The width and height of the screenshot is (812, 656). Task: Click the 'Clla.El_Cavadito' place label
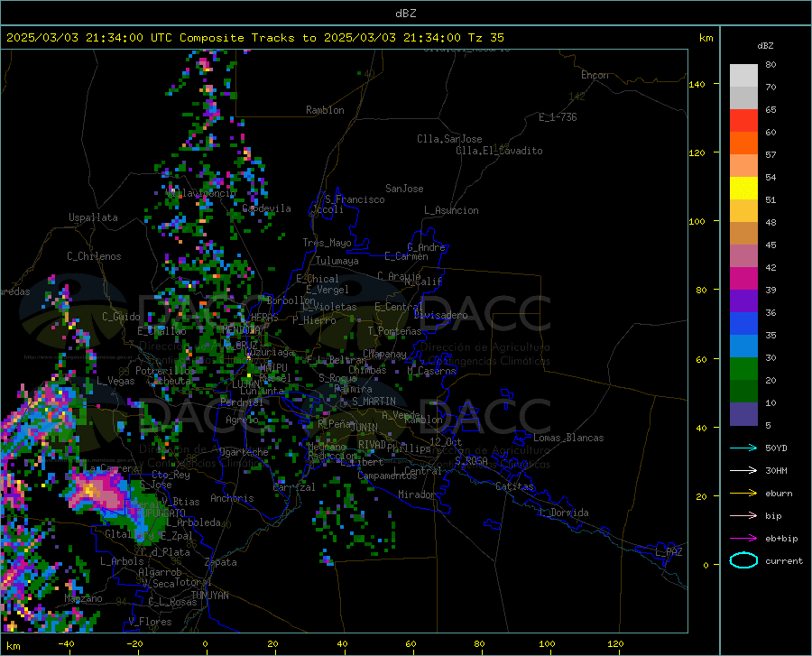tap(499, 151)
